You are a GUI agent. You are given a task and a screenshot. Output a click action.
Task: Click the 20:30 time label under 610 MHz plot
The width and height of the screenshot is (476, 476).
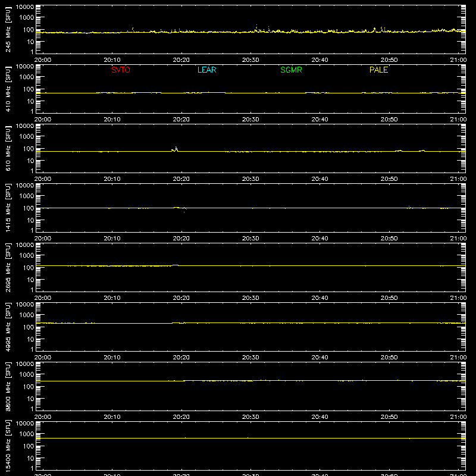[250, 179]
